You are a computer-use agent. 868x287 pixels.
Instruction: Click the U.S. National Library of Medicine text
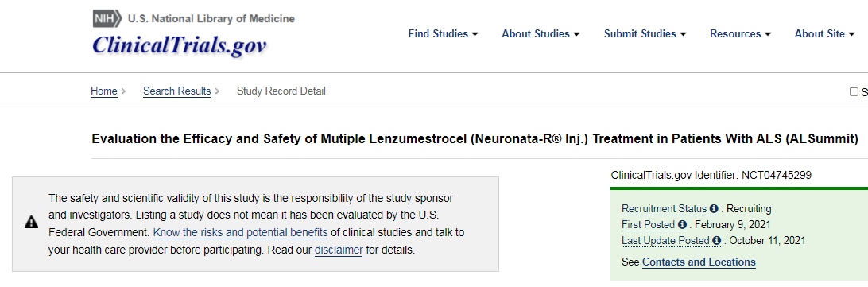pyautogui.click(x=211, y=19)
